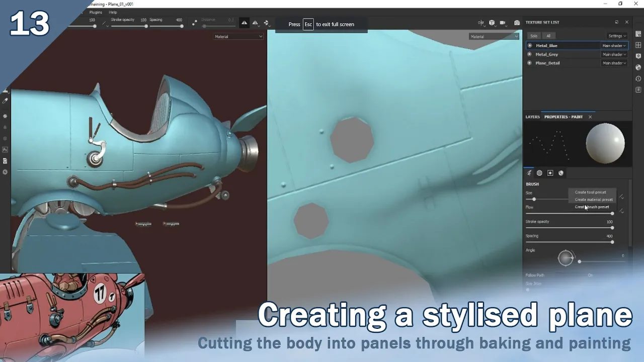Click the Esc key hint in fullscreen banner
This screenshot has height=362, width=644.
tap(308, 24)
